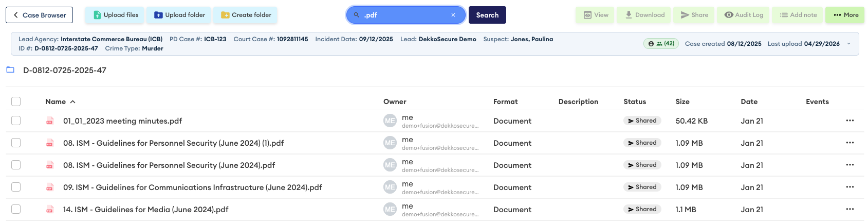Go back to Case Browser
The width and height of the screenshot is (868, 223).
click(39, 15)
